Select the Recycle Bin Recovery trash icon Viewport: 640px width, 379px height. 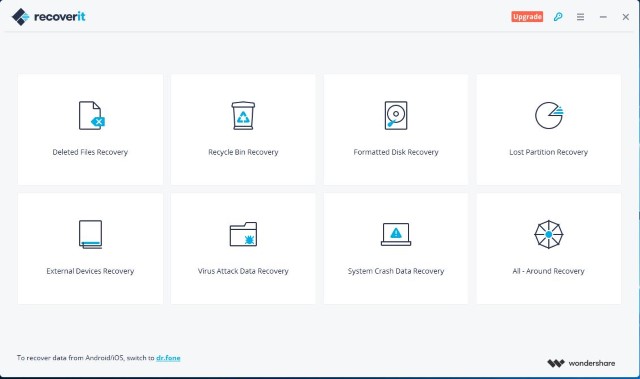click(x=243, y=115)
